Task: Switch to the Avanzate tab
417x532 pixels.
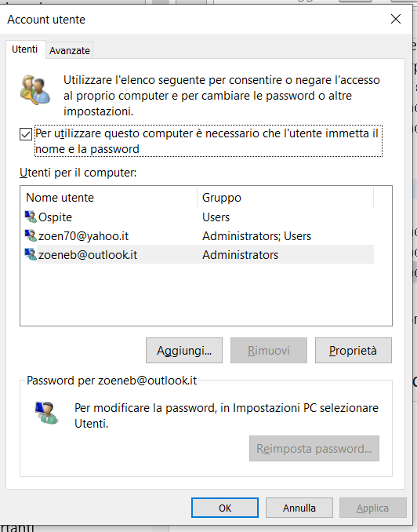Action: (70, 50)
